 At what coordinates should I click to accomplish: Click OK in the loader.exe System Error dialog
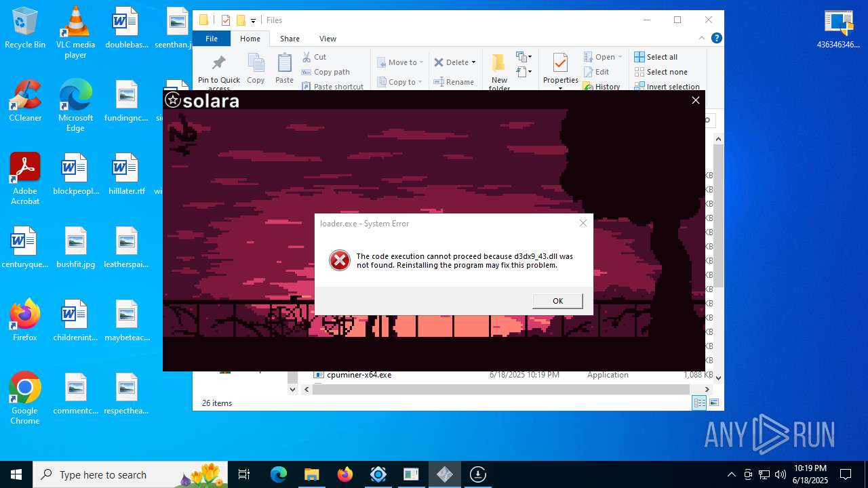click(x=557, y=301)
